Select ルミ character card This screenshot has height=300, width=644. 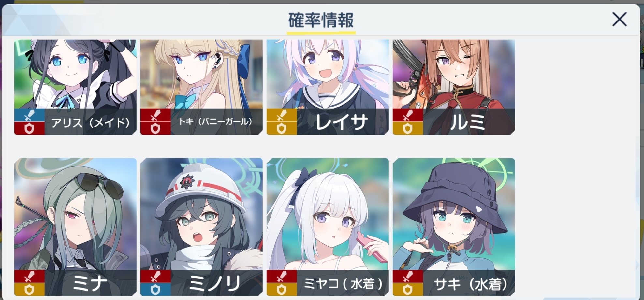[454, 87]
